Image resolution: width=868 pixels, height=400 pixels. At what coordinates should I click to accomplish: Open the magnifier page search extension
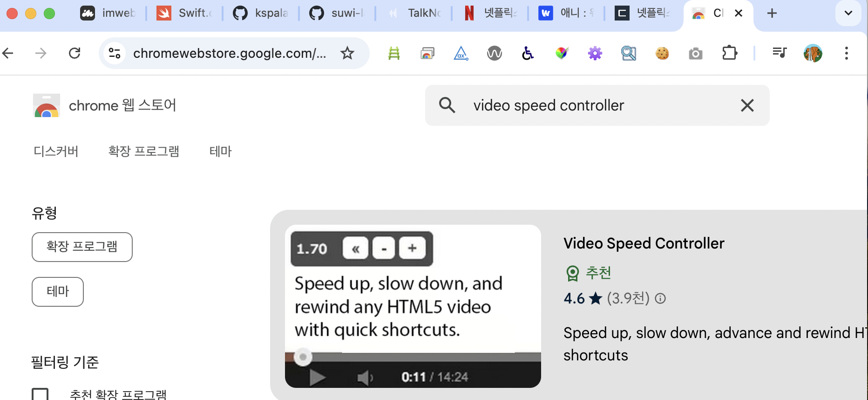[629, 54]
